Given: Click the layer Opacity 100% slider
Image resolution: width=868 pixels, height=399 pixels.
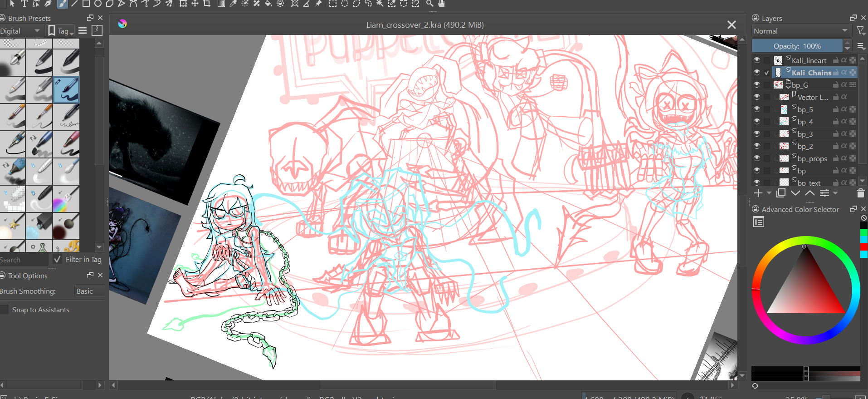Looking at the screenshot, I should pos(797,46).
